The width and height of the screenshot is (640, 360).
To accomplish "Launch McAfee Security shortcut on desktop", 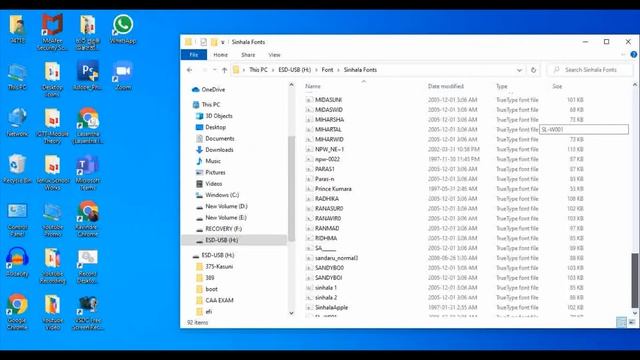I will (52, 32).
